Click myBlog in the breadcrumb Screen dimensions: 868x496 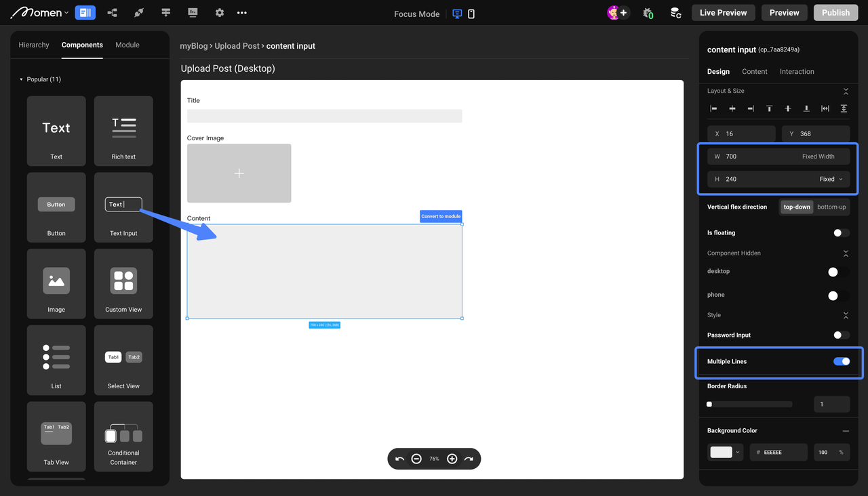click(193, 46)
